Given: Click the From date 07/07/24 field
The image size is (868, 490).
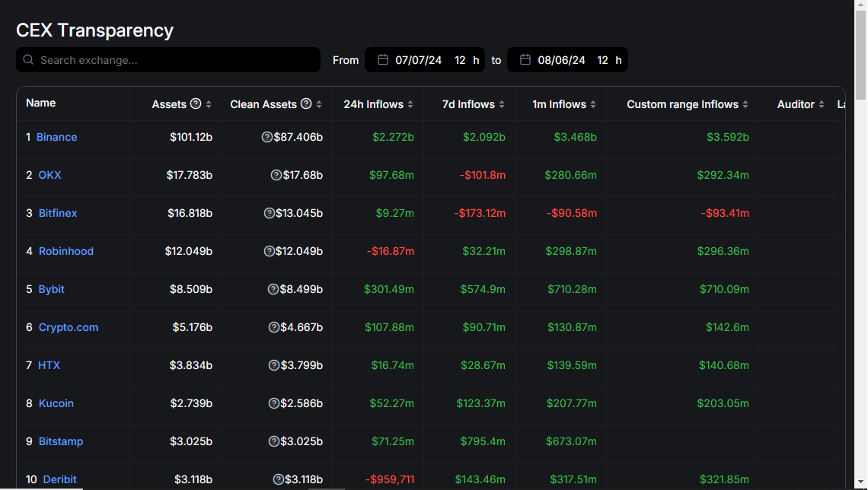Looking at the screenshot, I should pyautogui.click(x=418, y=60).
